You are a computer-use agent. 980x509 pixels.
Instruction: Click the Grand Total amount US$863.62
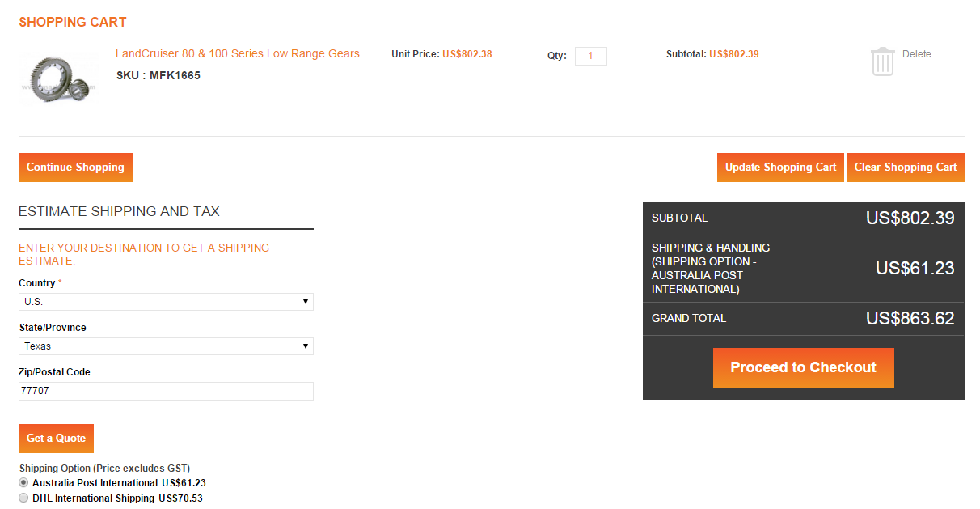coord(910,318)
